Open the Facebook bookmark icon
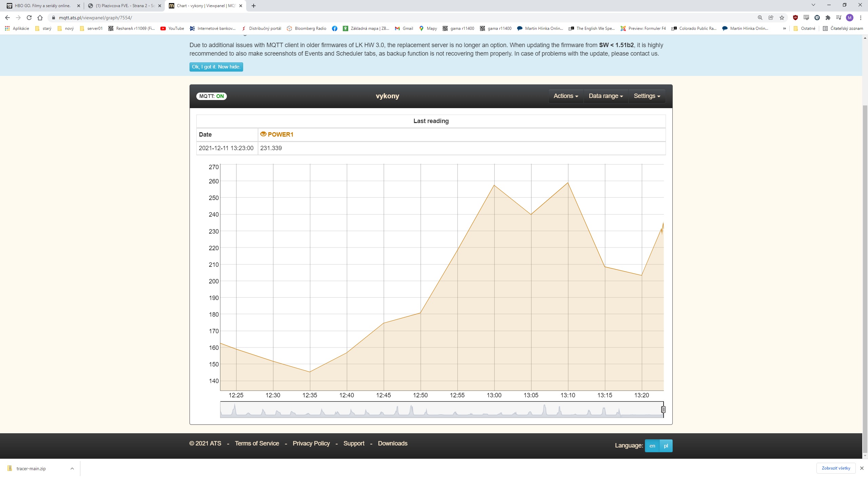Viewport: 868px width, 478px height. 335,28
